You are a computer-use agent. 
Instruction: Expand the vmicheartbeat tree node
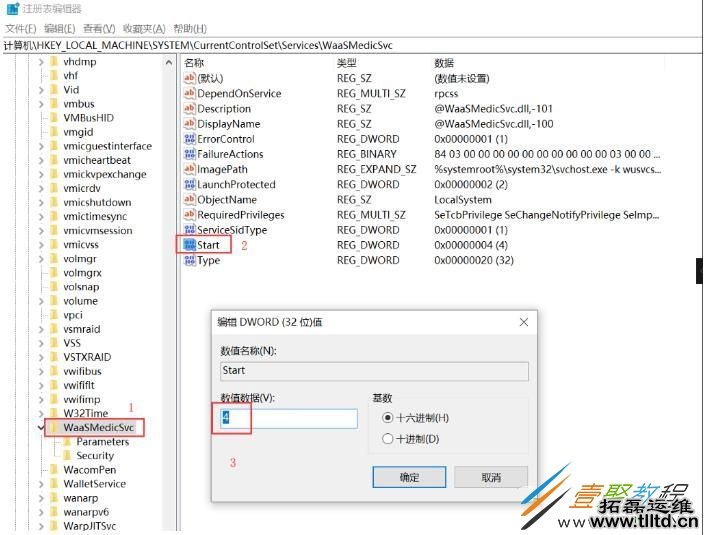pos(41,160)
